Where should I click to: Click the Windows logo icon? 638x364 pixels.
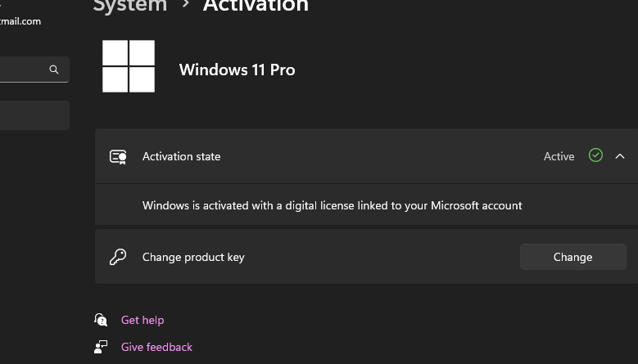[x=129, y=67]
